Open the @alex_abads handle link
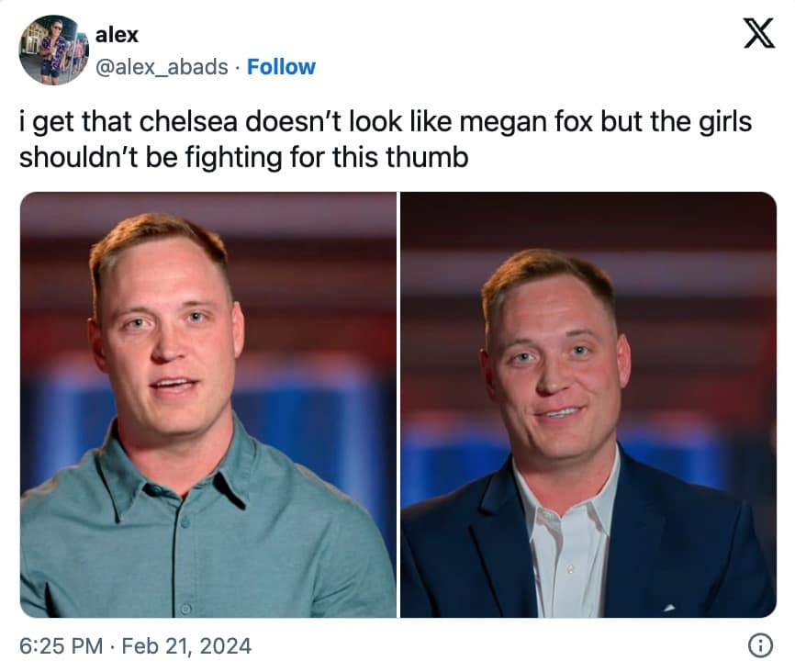Screen dimensions: 795x672 coord(162,66)
